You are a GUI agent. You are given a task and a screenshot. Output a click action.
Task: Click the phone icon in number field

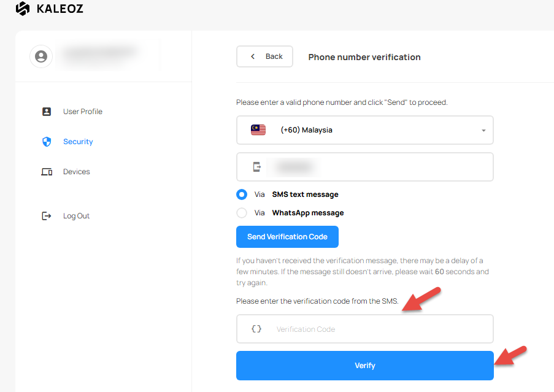(257, 167)
